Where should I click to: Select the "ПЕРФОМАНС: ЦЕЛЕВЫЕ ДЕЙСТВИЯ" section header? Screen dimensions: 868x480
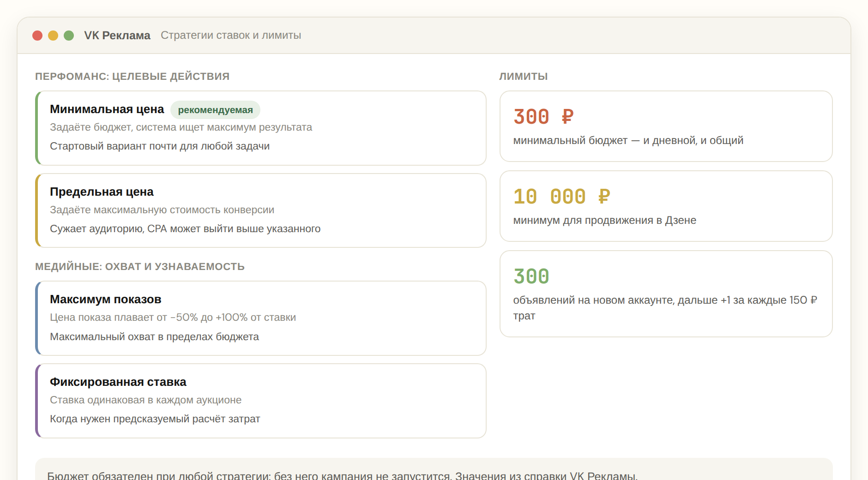(x=132, y=76)
